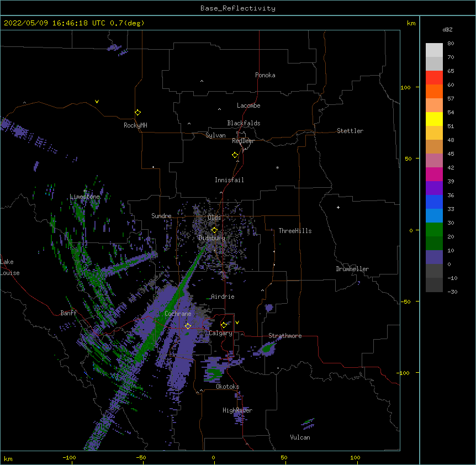Click the Olds town label
Viewport: 476px width, 465px height.
214,218
